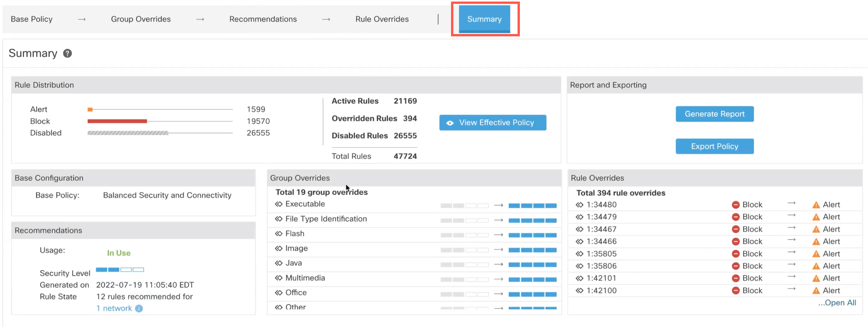Image resolution: width=868 pixels, height=327 pixels.
Task: Select the Rule Overrides tab
Action: [x=382, y=19]
